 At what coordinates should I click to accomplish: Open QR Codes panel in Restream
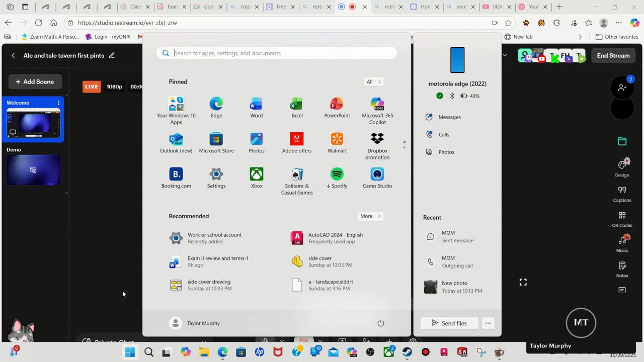[622, 219]
